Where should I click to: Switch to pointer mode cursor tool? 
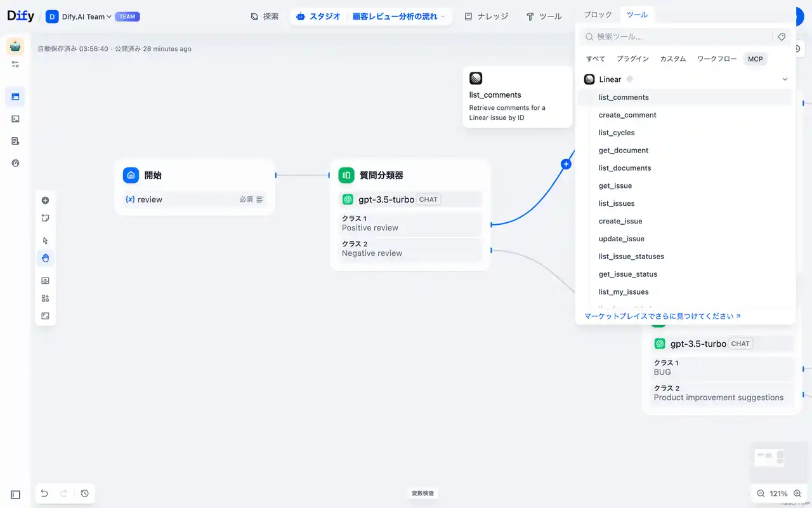[45, 241]
